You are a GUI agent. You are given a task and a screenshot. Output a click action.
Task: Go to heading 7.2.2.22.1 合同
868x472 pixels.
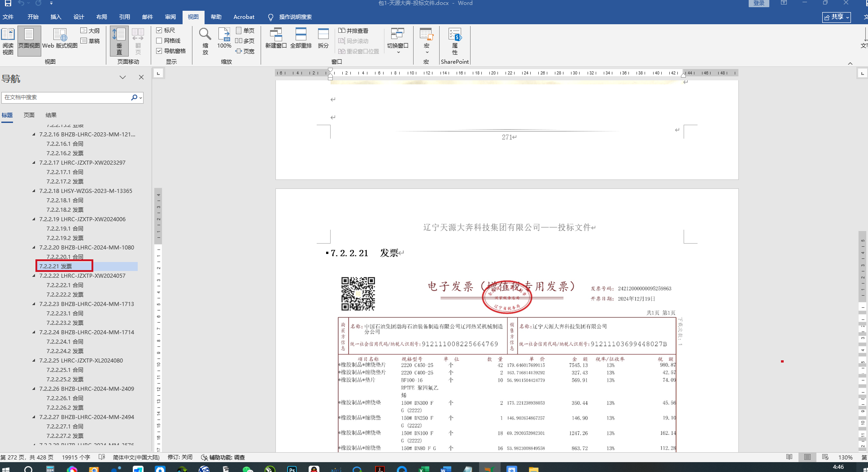point(65,285)
